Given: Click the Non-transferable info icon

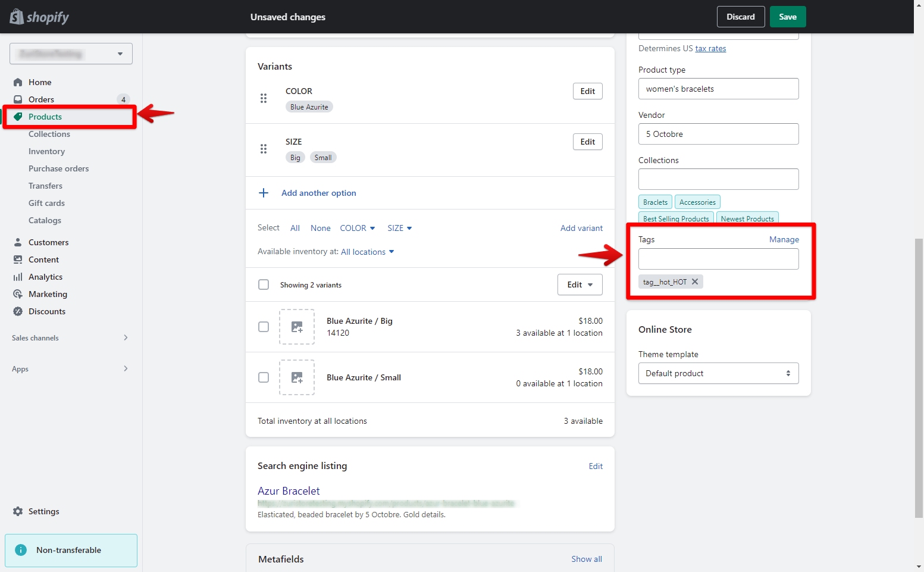Looking at the screenshot, I should coord(21,550).
